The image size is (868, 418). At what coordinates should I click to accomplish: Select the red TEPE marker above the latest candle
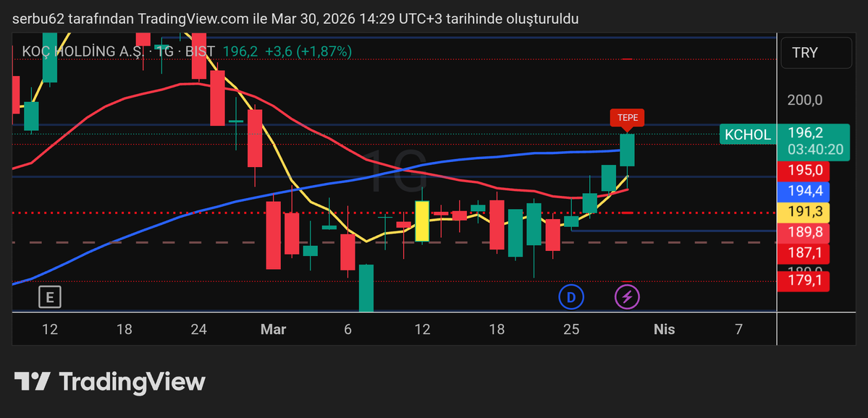627,118
